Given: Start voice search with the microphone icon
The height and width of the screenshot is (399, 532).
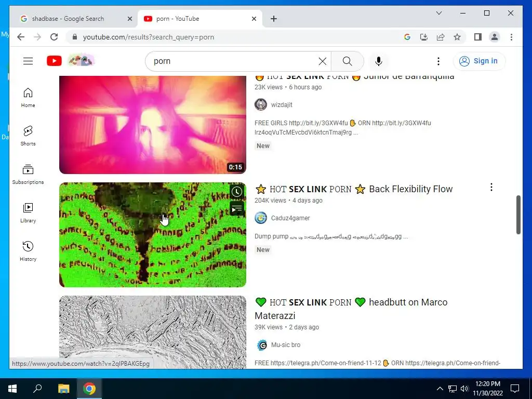Looking at the screenshot, I should coord(379,61).
